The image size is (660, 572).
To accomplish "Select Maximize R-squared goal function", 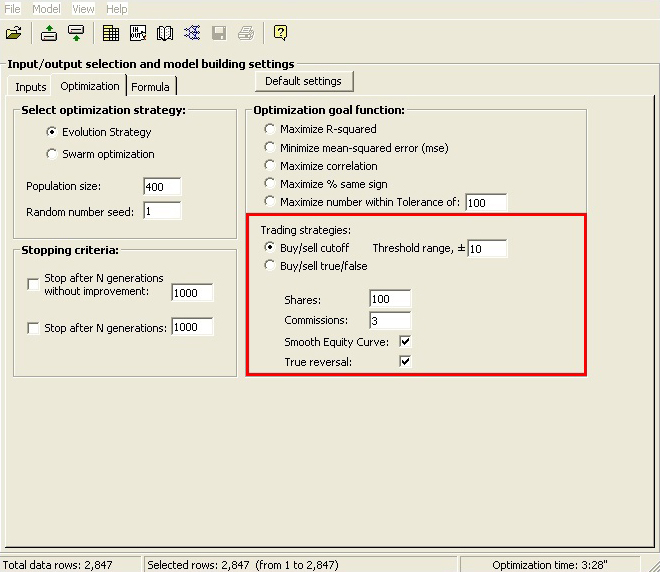I will tap(270, 129).
